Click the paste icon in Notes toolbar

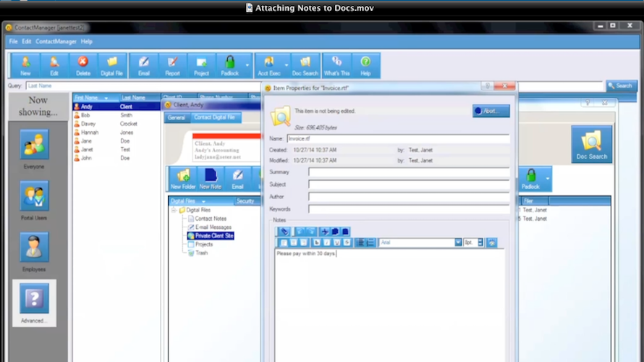pos(345,232)
